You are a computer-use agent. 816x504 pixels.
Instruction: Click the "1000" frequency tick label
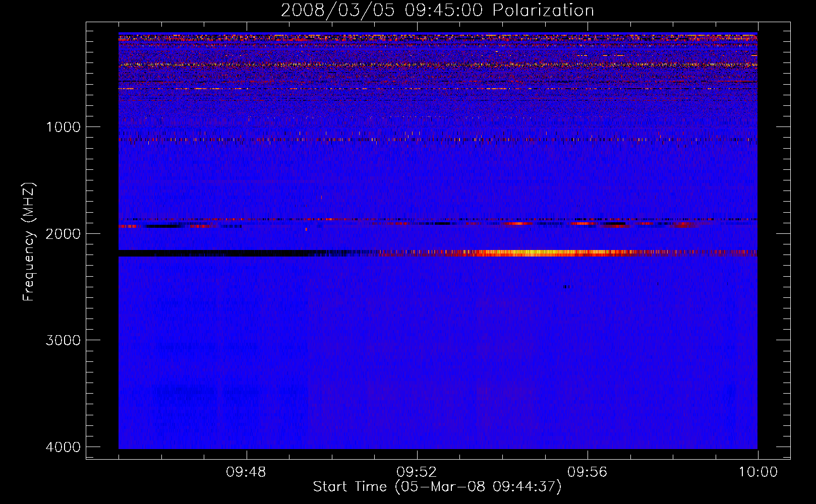tap(63, 127)
